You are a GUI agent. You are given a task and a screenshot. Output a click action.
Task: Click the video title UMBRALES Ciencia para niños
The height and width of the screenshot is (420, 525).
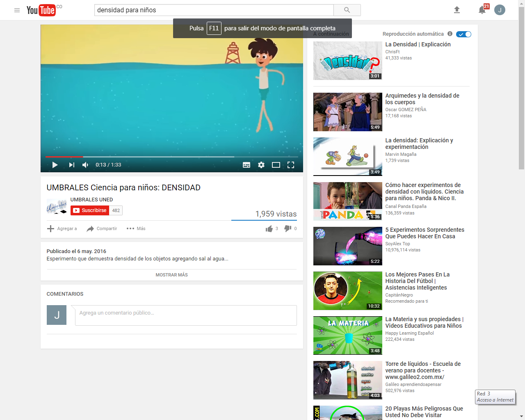click(123, 187)
